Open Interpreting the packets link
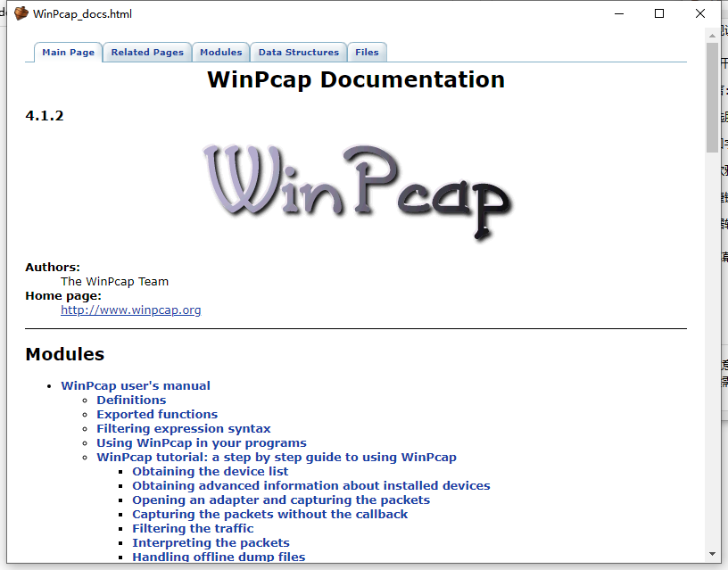 211,543
